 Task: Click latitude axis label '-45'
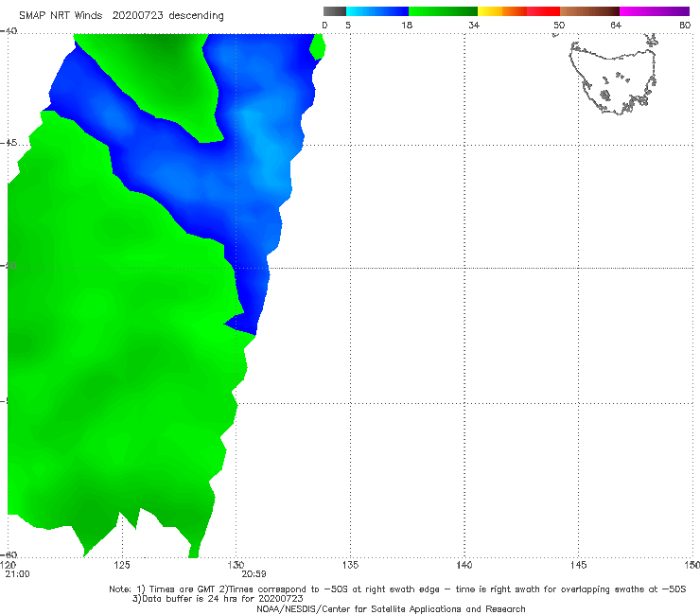tap(9, 143)
